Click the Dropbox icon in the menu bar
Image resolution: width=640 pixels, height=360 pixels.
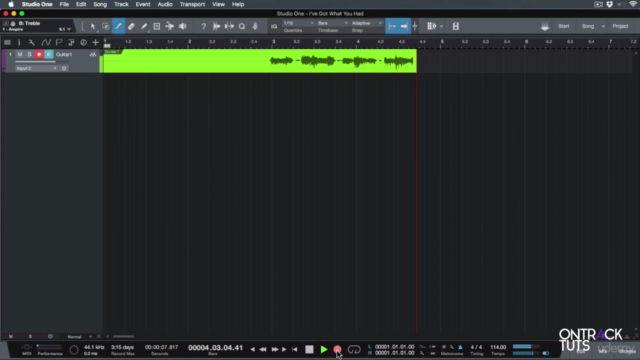click(609, 4)
